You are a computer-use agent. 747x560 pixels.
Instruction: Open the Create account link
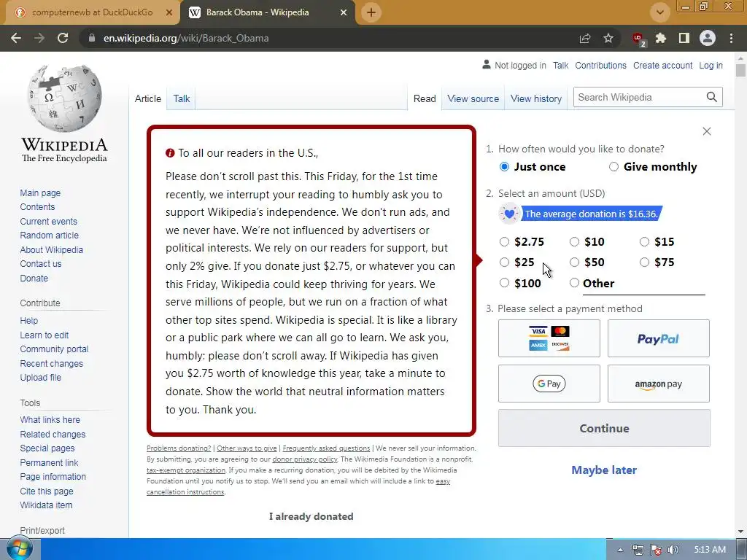click(662, 65)
